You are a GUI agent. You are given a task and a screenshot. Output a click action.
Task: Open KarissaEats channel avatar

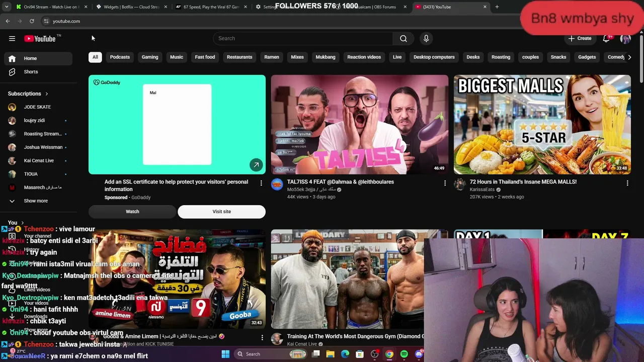click(460, 185)
